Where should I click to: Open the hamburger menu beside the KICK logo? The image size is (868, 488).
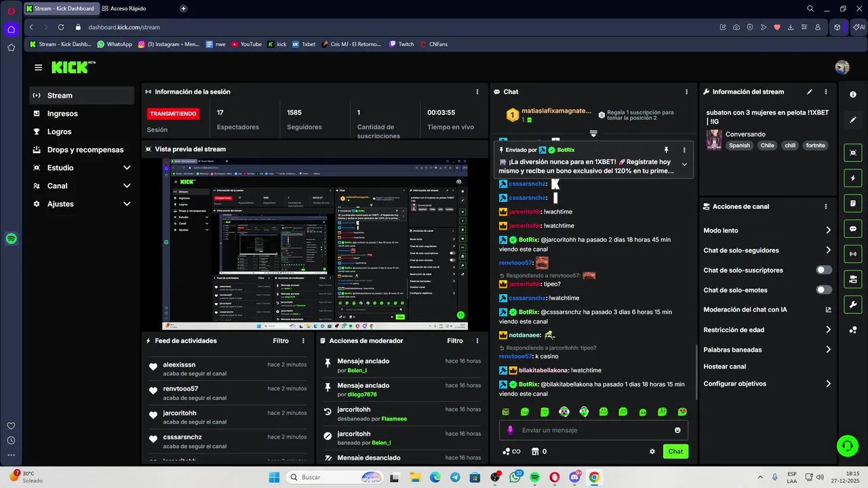tap(38, 67)
